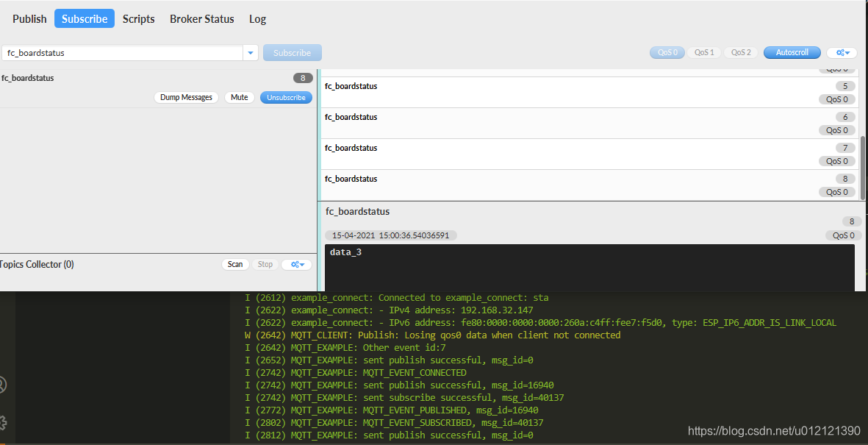
Task: Click the fc_boardstatus subscription count badge 8
Action: coord(303,78)
